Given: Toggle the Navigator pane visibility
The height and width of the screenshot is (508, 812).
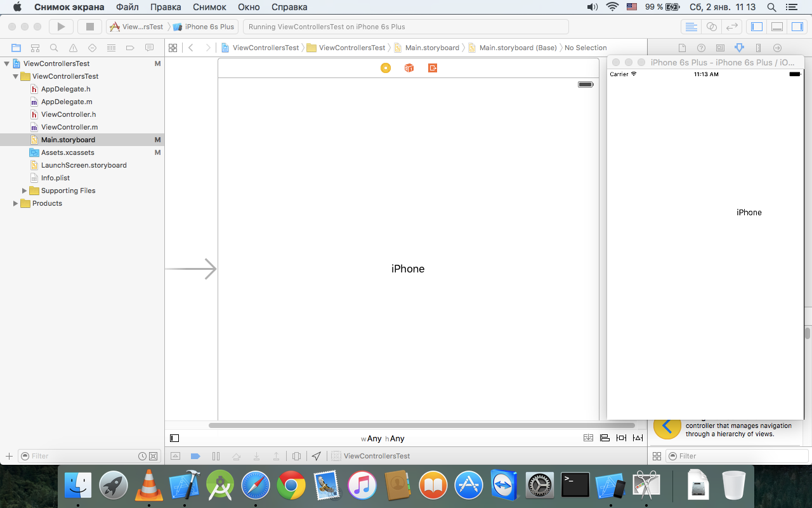Looking at the screenshot, I should click(756, 27).
